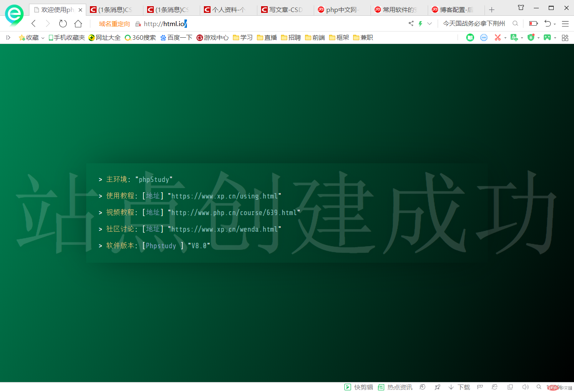Open the hamburger main menu
The image size is (574, 392).
pos(565,24)
